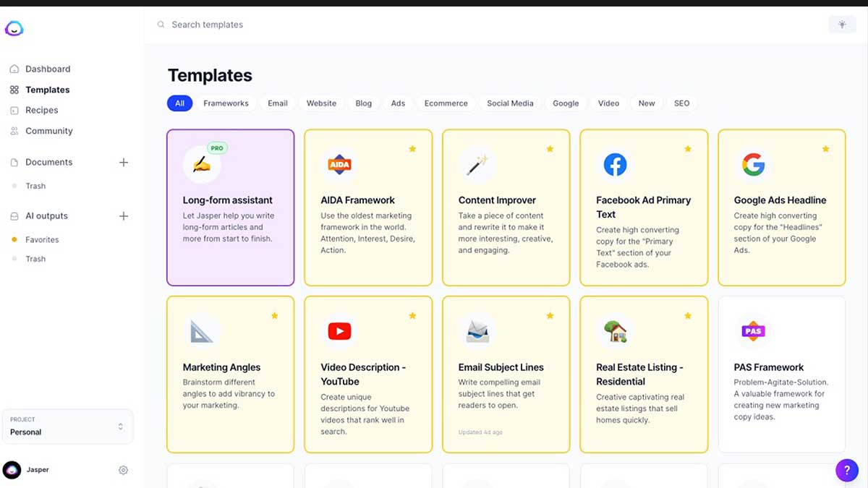Click plus icon beside AI outputs
The image size is (868, 488).
point(124,216)
